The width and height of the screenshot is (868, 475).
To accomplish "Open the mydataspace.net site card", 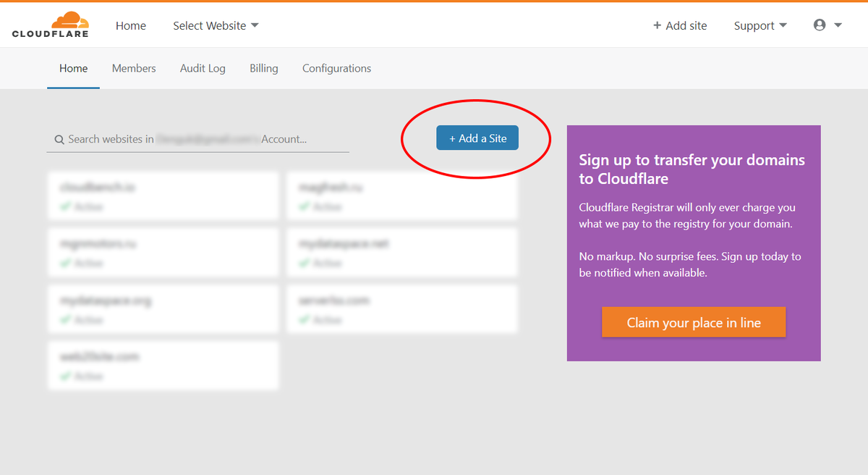I will [x=402, y=252].
